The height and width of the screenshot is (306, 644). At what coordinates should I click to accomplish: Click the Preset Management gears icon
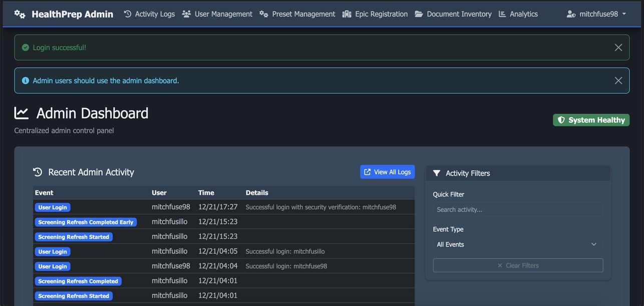pos(264,14)
